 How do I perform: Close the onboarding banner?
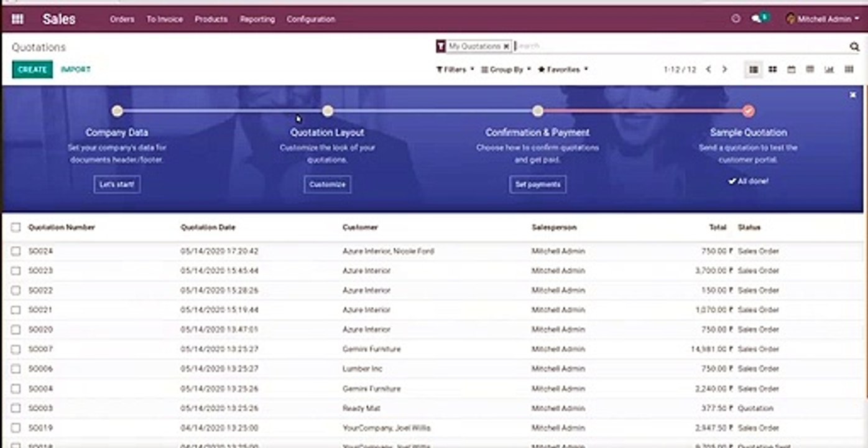point(852,95)
